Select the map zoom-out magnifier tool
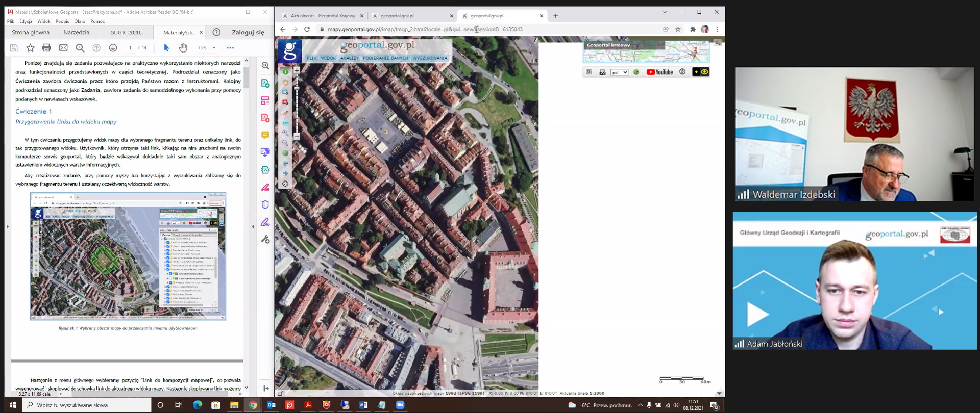Image resolution: width=980 pixels, height=413 pixels. (x=285, y=143)
